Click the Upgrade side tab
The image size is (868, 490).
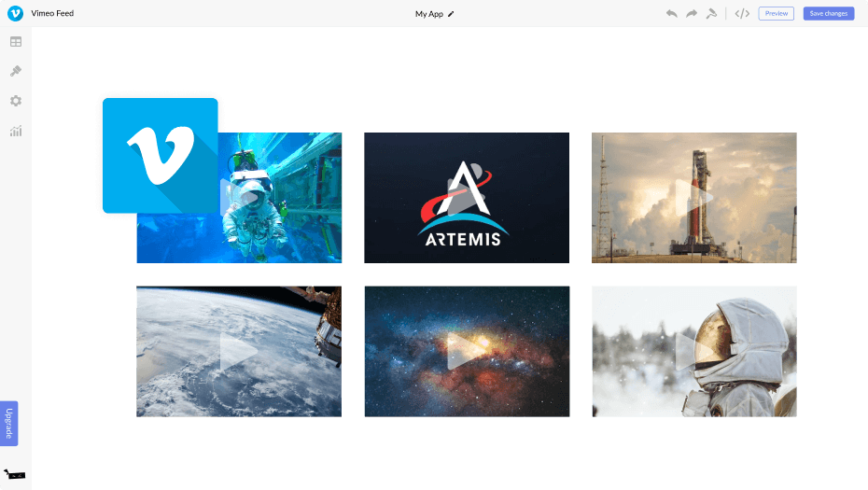click(x=8, y=423)
